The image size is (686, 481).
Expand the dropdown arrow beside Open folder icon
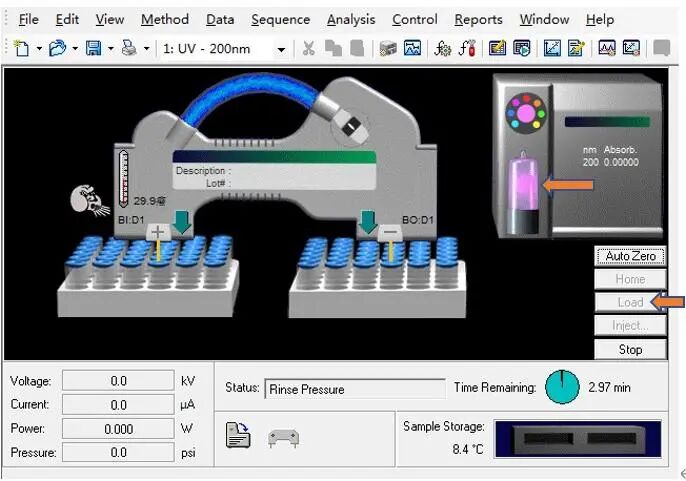[x=73, y=48]
